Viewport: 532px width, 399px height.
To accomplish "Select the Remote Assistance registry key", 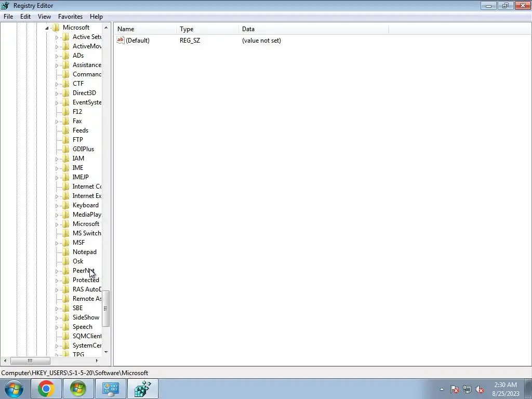I will tap(87, 299).
